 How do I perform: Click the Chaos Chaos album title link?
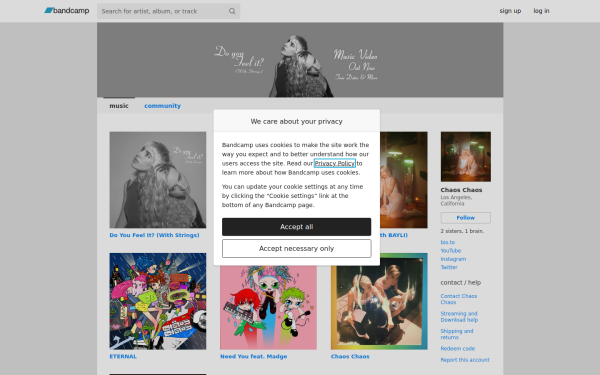(350, 356)
